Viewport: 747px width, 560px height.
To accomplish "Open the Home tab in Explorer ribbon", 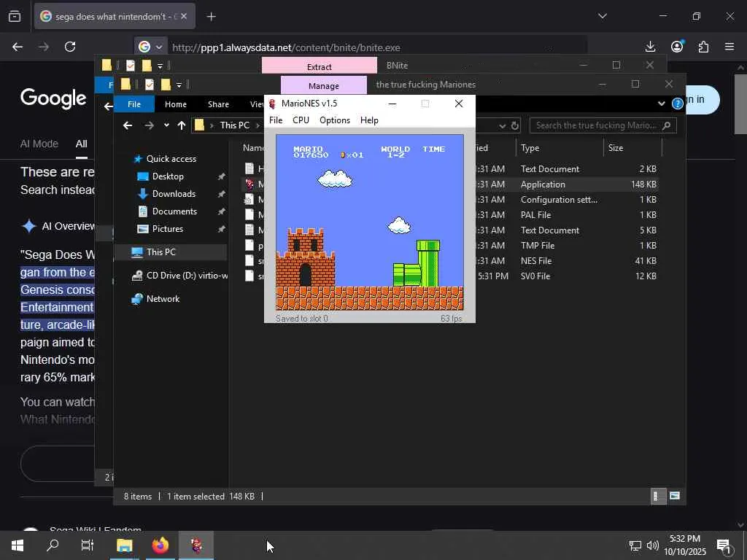I will 176,104.
